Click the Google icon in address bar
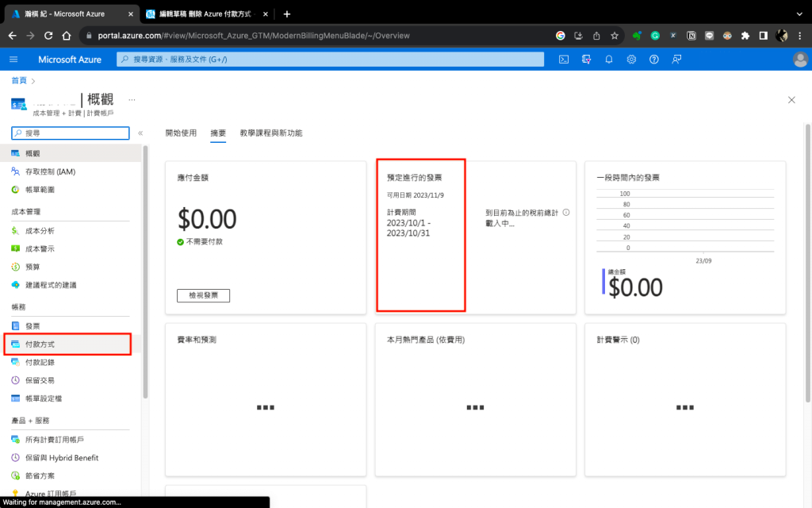 pos(561,36)
